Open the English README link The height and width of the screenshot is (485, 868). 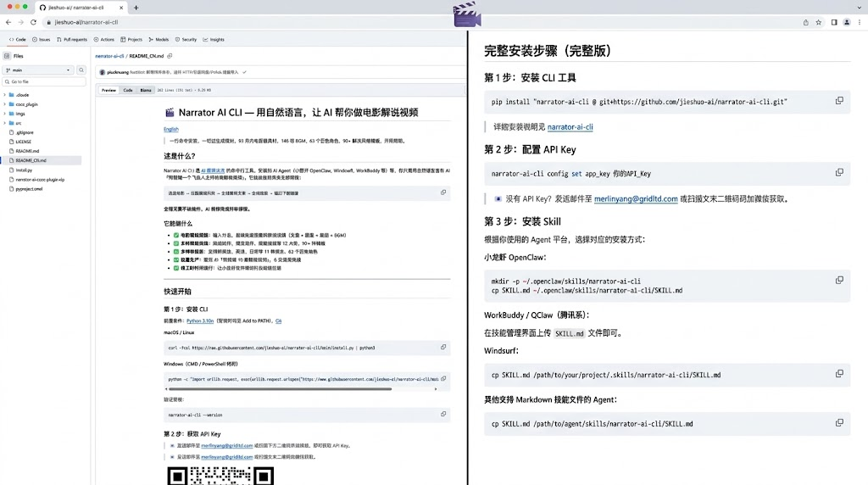pos(171,129)
